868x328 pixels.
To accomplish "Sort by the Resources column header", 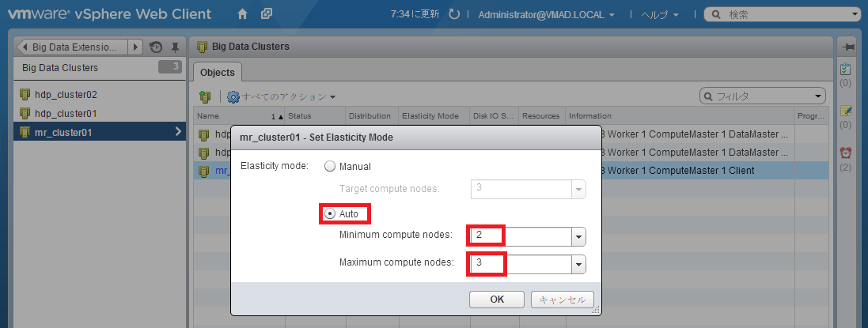I will [542, 116].
